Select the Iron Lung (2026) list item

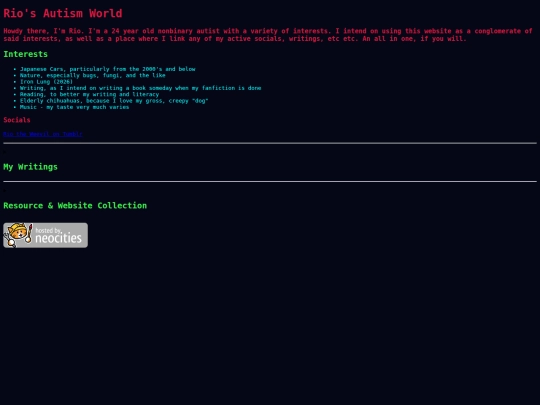[46, 82]
